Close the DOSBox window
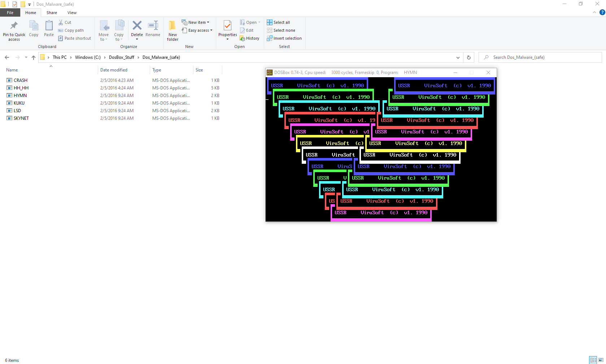This screenshot has width=606, height=364. coord(488,73)
